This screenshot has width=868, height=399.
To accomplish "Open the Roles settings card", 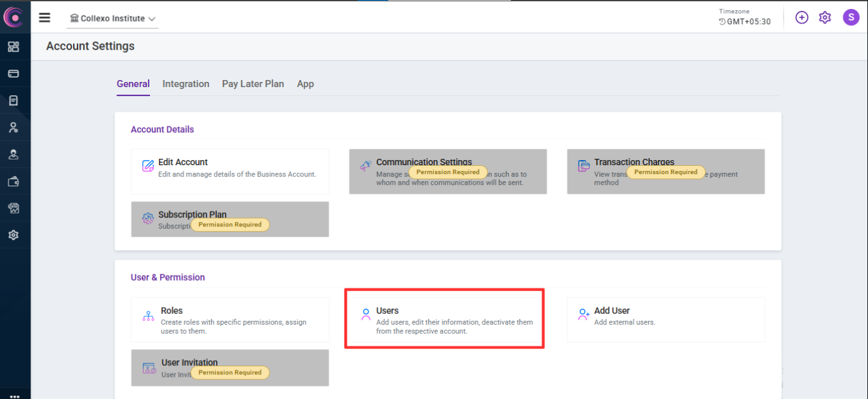I will pos(230,320).
